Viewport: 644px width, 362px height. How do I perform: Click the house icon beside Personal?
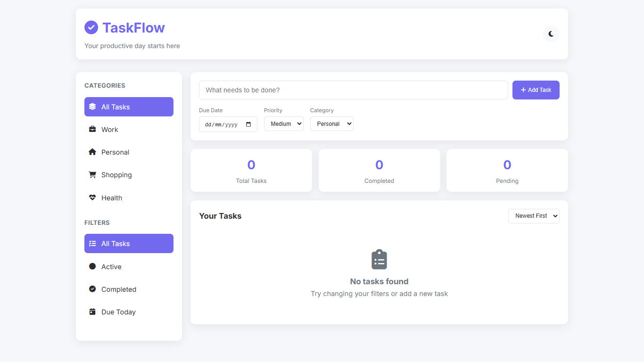pyautogui.click(x=92, y=152)
